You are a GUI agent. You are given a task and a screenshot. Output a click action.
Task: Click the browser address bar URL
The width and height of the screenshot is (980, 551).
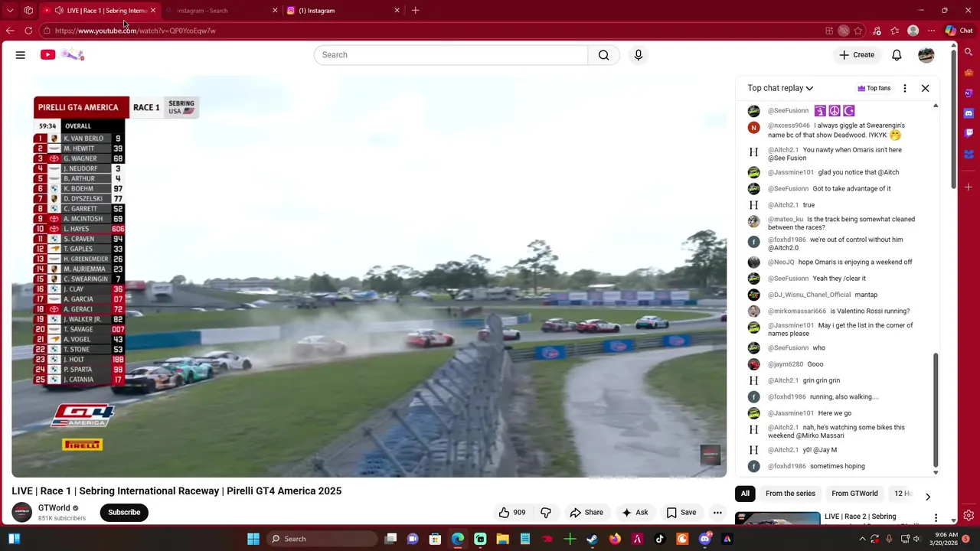tap(136, 31)
